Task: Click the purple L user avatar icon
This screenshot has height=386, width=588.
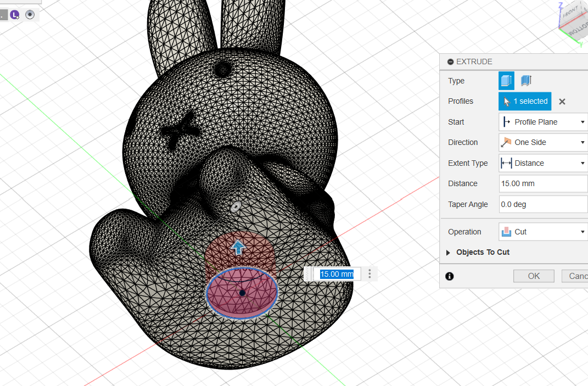Action: point(15,15)
